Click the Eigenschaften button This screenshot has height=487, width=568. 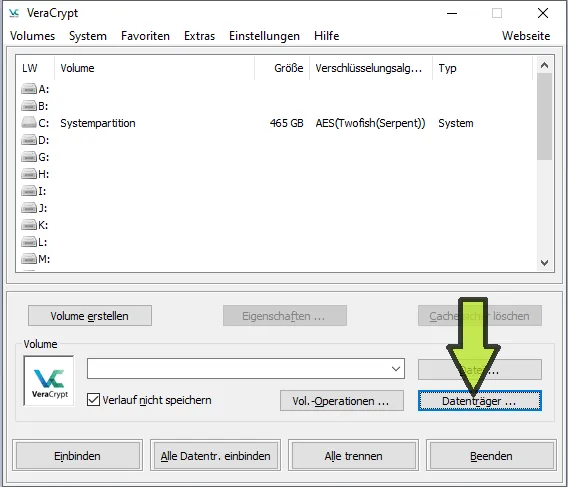285,316
